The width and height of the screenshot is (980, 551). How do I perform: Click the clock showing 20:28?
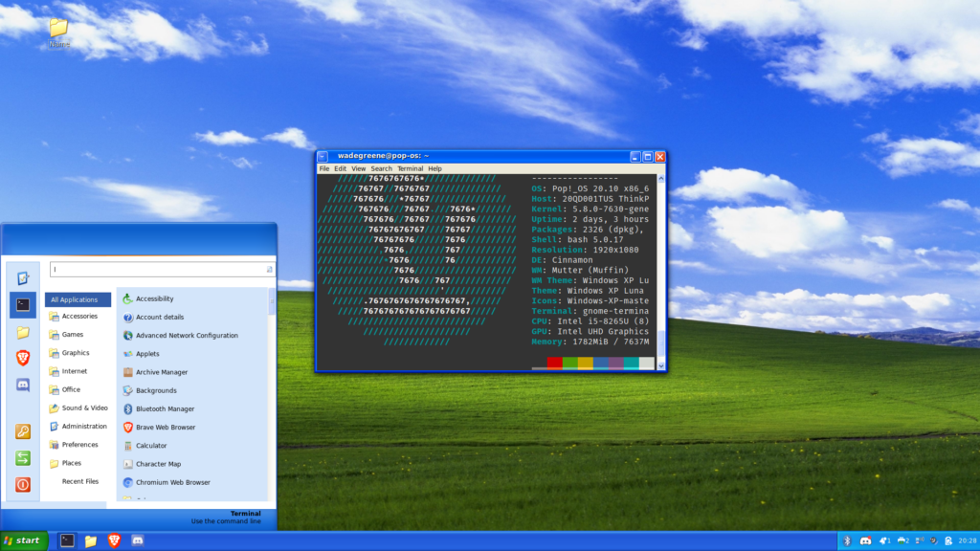[967, 541]
